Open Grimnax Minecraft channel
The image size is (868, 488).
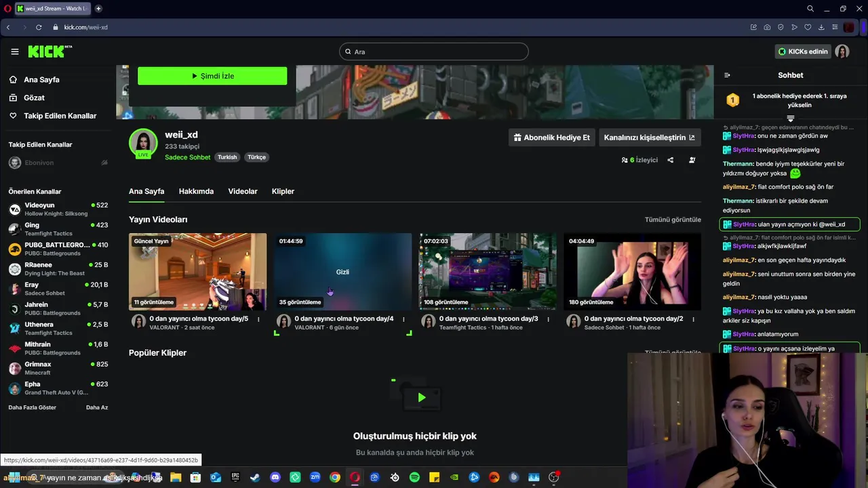coord(58,369)
